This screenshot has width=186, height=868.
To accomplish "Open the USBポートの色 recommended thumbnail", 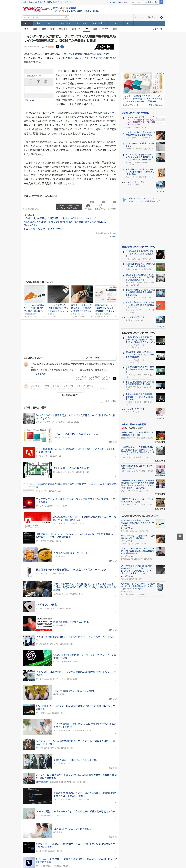I will [82, 295].
